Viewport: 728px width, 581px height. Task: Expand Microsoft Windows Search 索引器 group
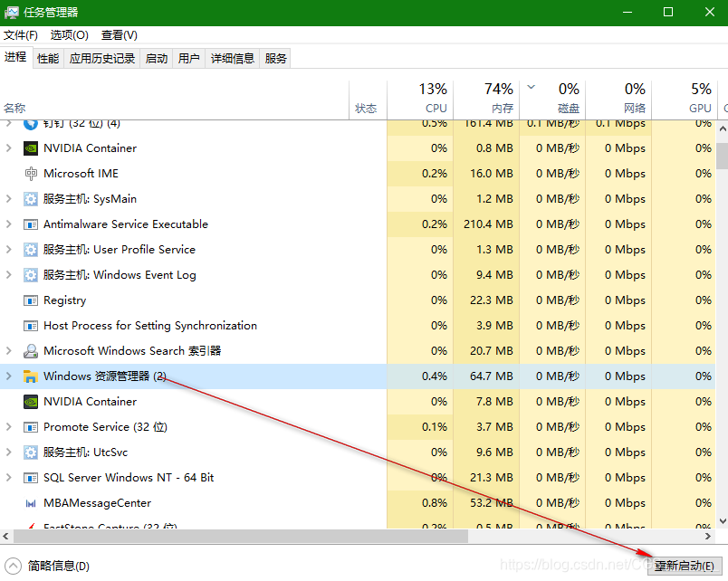[x=8, y=351]
